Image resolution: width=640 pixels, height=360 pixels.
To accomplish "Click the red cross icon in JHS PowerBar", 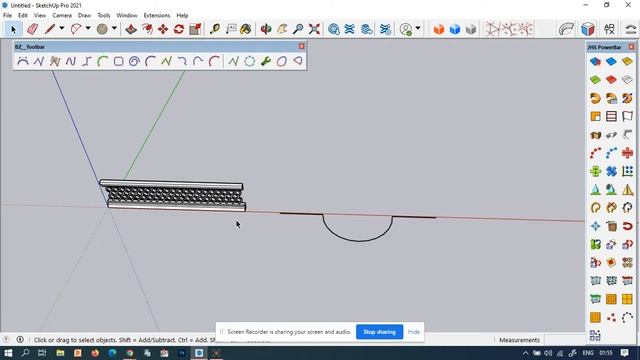I will (x=627, y=153).
